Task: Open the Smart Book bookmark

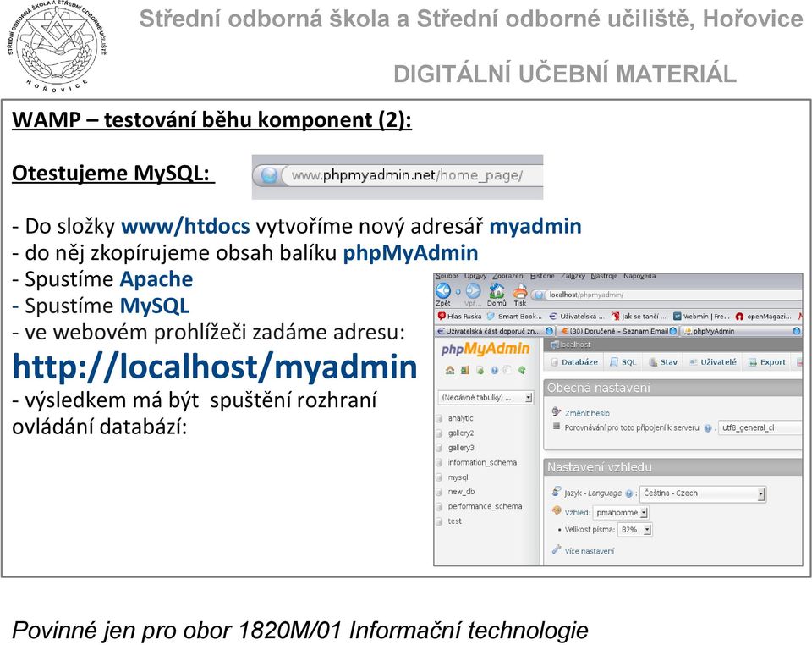Action: 513,316
